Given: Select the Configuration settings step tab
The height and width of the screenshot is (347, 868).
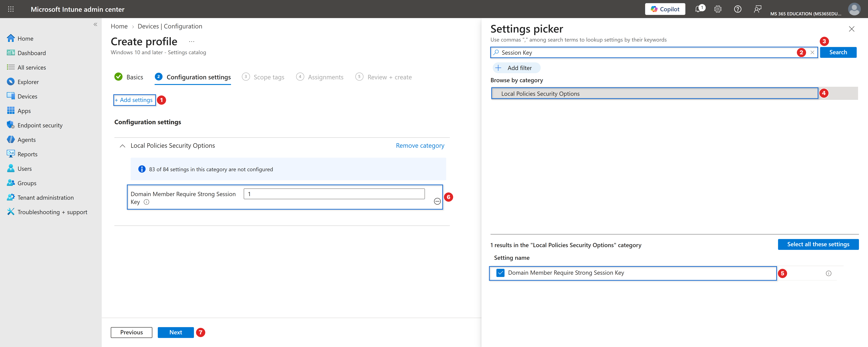Looking at the screenshot, I should (x=193, y=77).
